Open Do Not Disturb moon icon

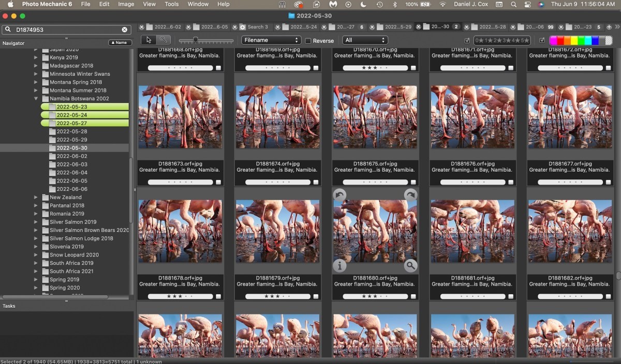point(363,4)
